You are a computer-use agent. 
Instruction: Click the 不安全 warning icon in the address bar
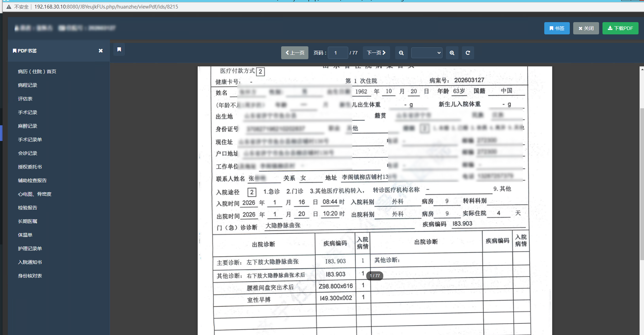(x=9, y=6)
